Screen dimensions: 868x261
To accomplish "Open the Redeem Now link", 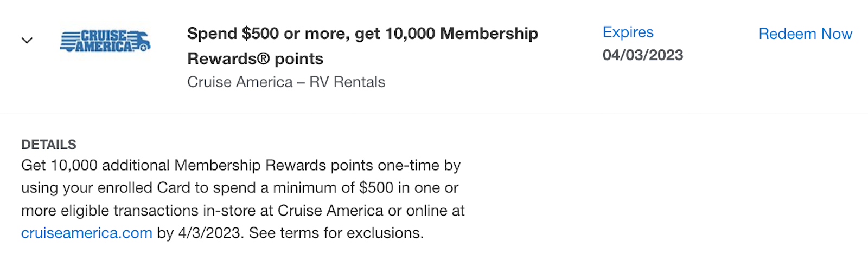I will (805, 34).
